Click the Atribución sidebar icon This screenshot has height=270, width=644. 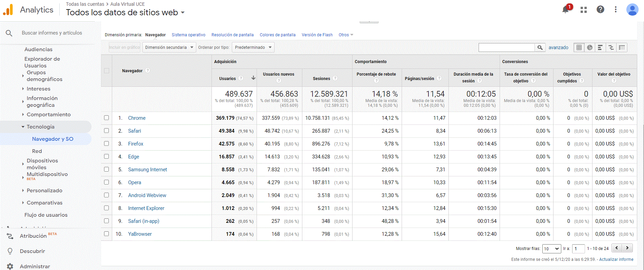10,236
